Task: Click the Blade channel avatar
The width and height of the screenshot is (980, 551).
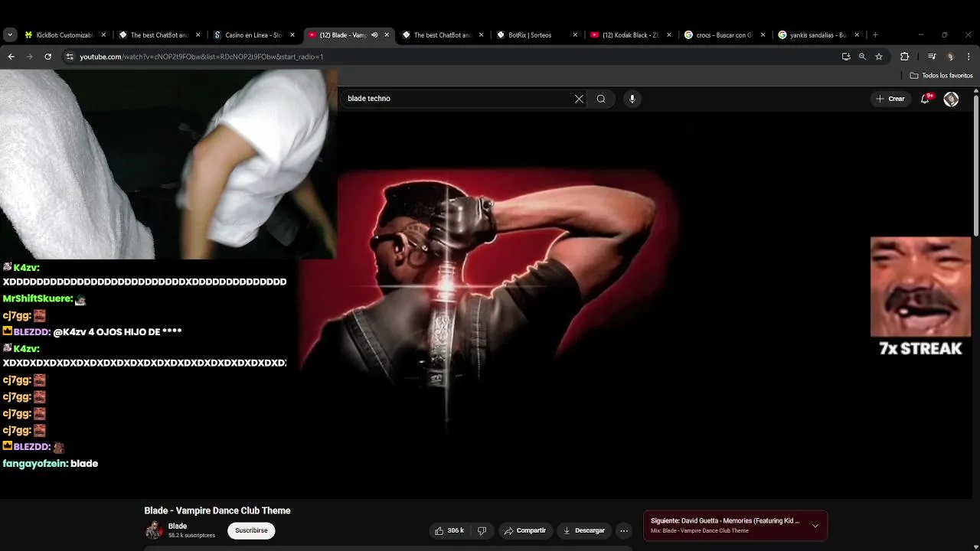Action: (154, 530)
